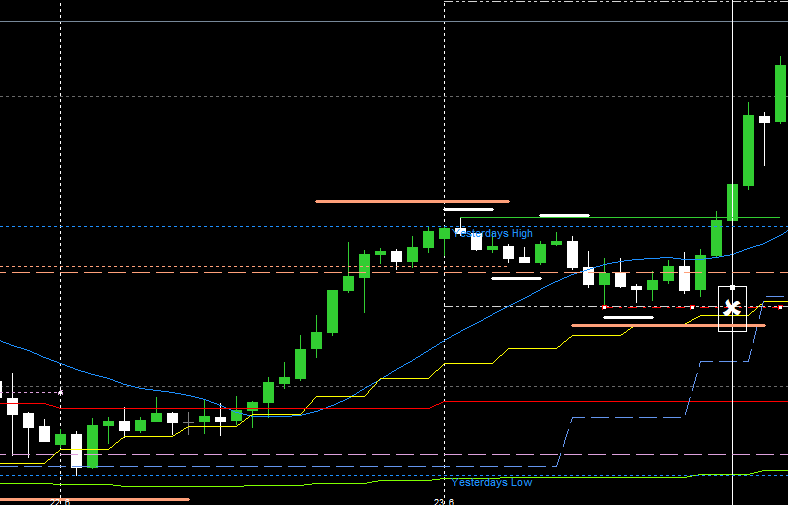Click the 23.6 date label on the bottom axis
The height and width of the screenshot is (505, 788).
tap(444, 501)
